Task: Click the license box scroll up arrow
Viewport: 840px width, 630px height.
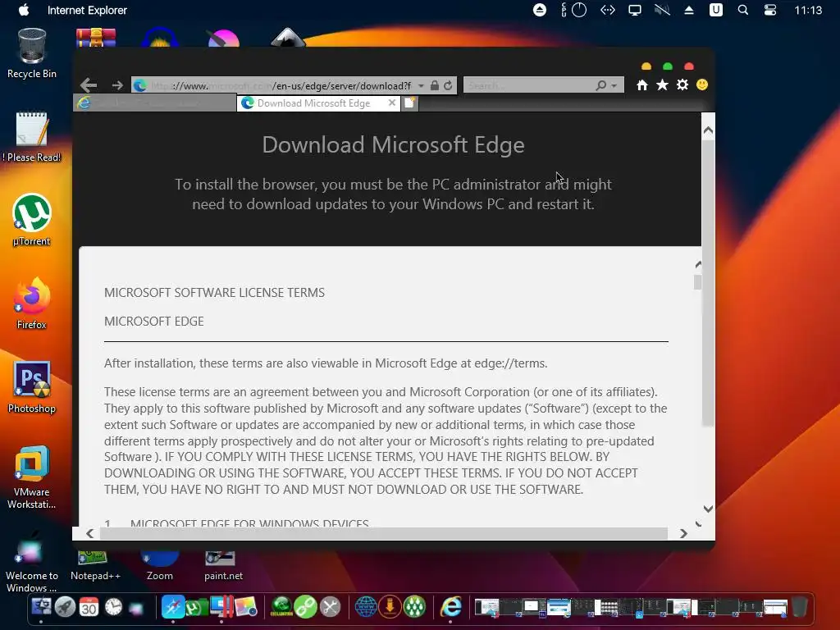Action: (698, 265)
